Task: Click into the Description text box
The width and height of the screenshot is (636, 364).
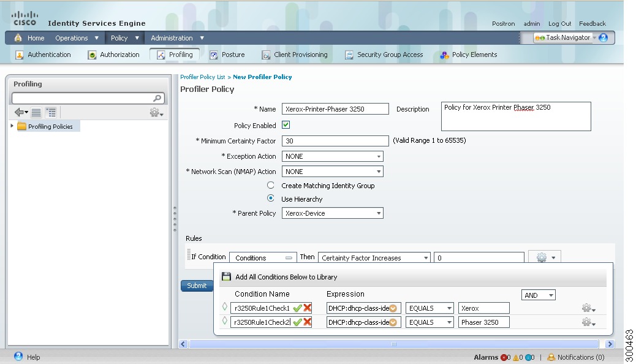Action: (x=516, y=116)
